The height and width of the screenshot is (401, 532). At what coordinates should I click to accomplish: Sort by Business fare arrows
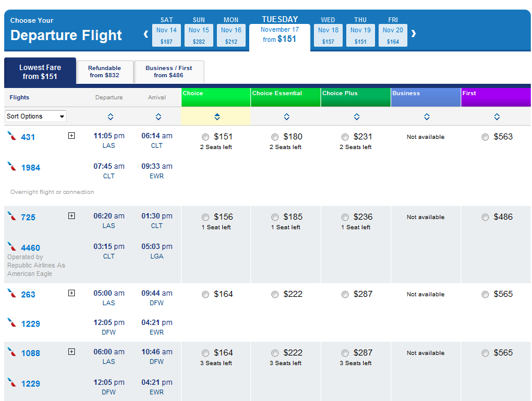coord(427,117)
